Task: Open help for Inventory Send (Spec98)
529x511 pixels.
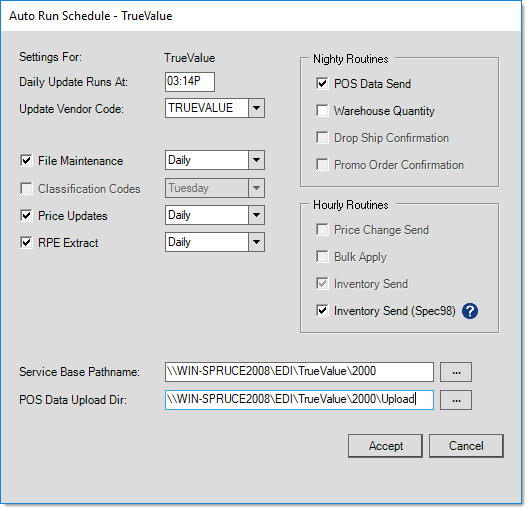Action: [470, 311]
